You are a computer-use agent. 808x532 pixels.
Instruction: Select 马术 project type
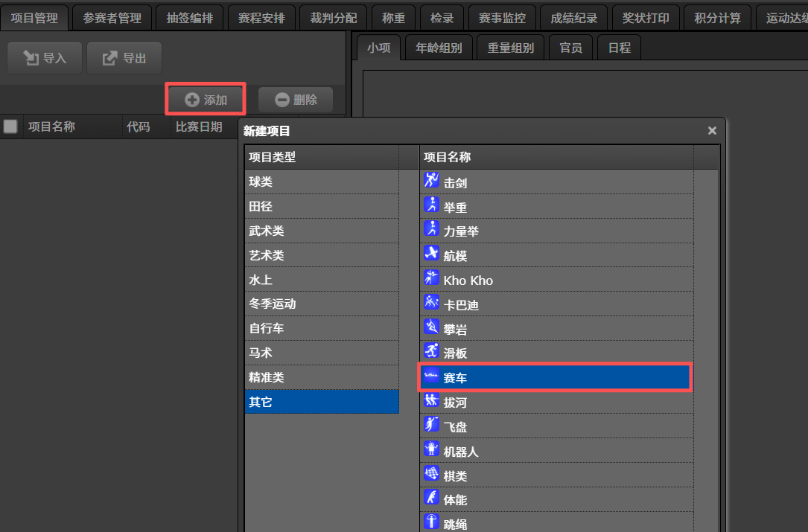(322, 353)
